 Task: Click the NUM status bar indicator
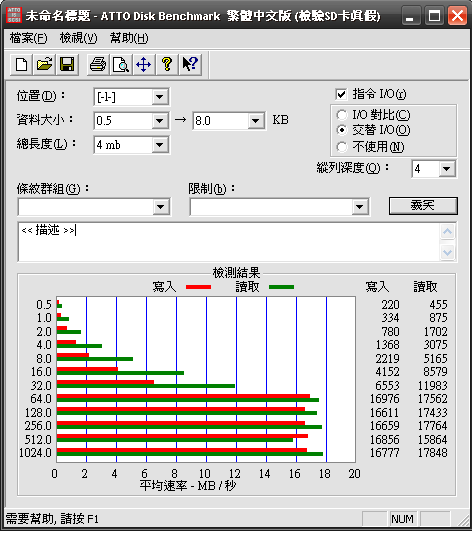point(403,519)
